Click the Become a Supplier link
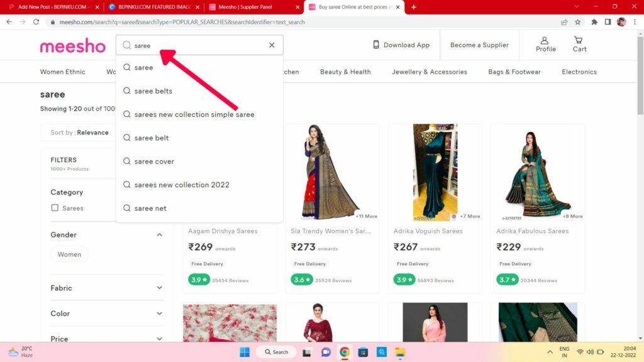 (479, 45)
